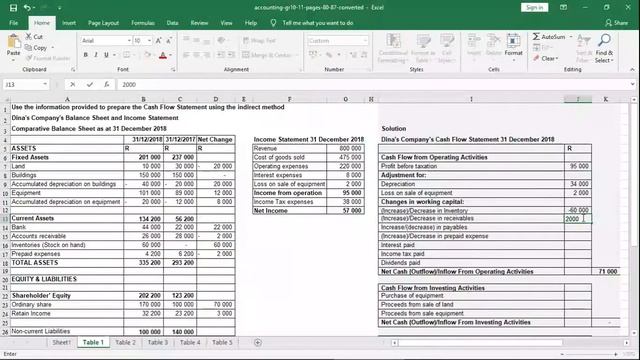Open the Custom number format dropdown

[x=365, y=40]
